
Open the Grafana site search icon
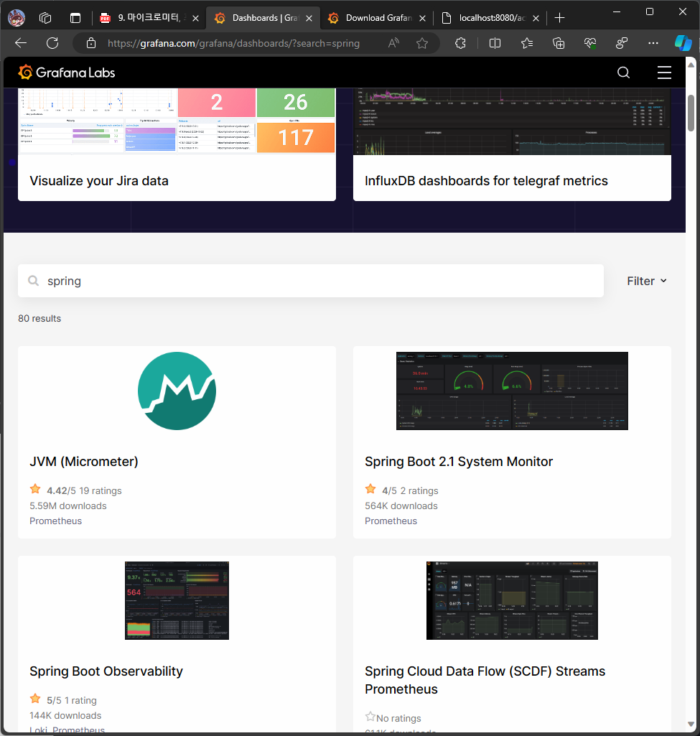tap(623, 73)
